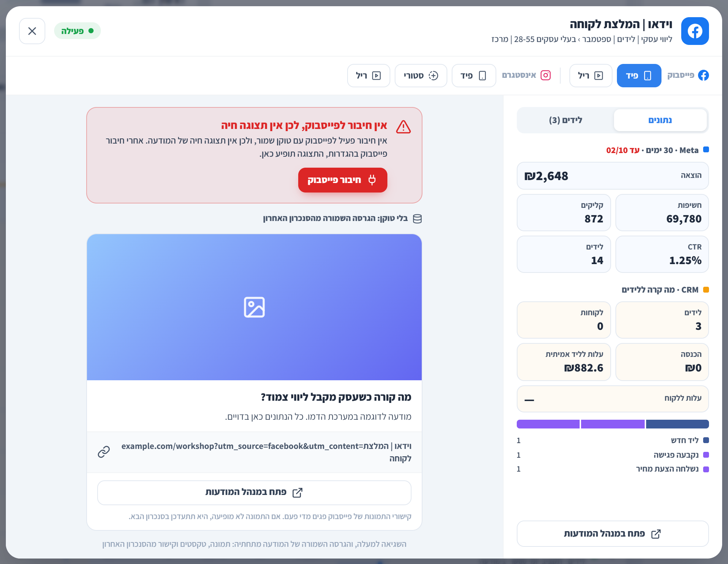Viewport: 728px width, 564px height.
Task: Click the red warning triangle icon
Action: [x=403, y=127]
